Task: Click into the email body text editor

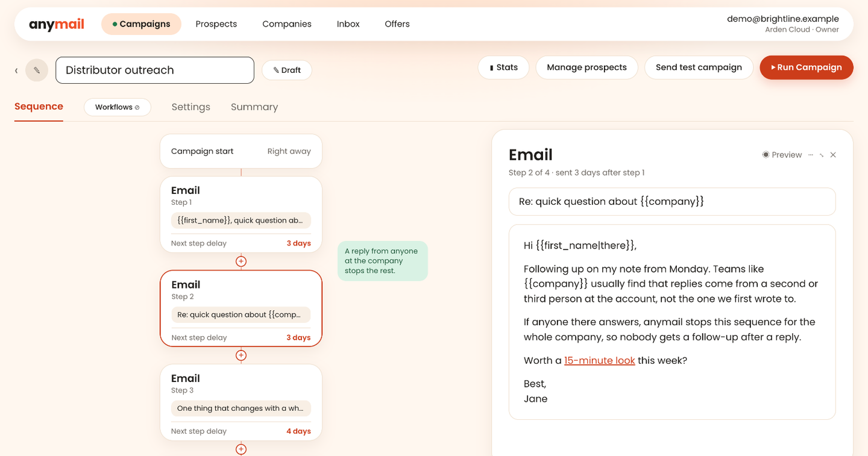Action: [672, 322]
